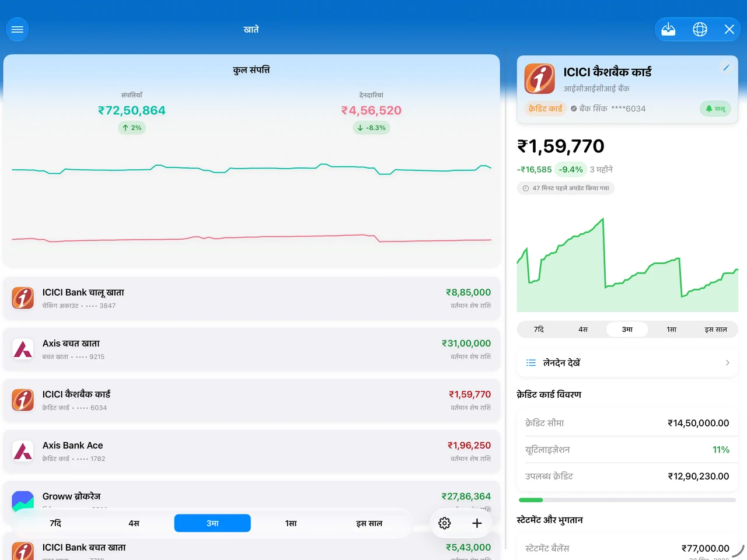Select 4स range under card chart

pos(583,330)
